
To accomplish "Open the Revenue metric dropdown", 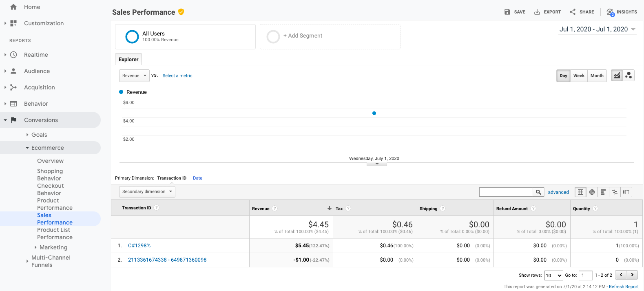I will point(134,76).
